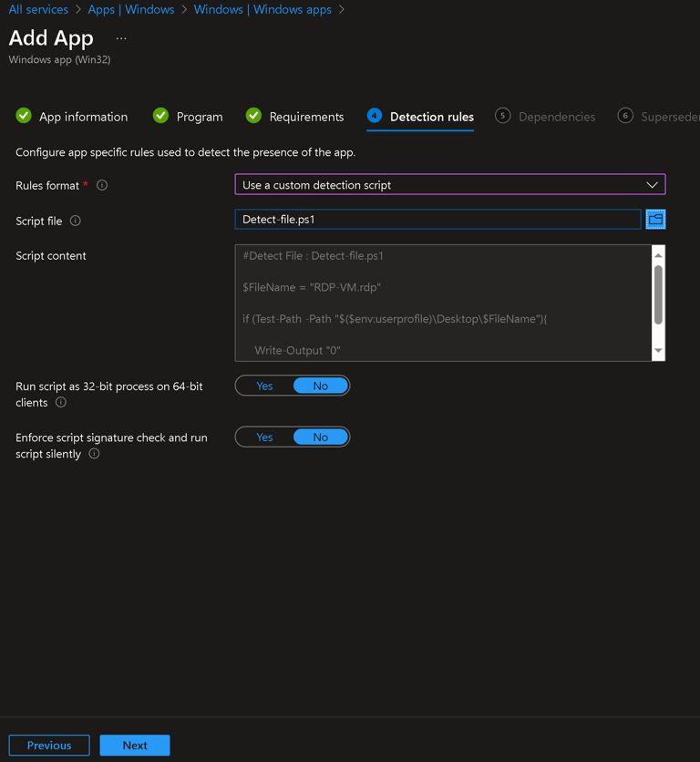Screen dimensions: 700x762
Task: Enable script signature check with Yes
Action: click(264, 438)
